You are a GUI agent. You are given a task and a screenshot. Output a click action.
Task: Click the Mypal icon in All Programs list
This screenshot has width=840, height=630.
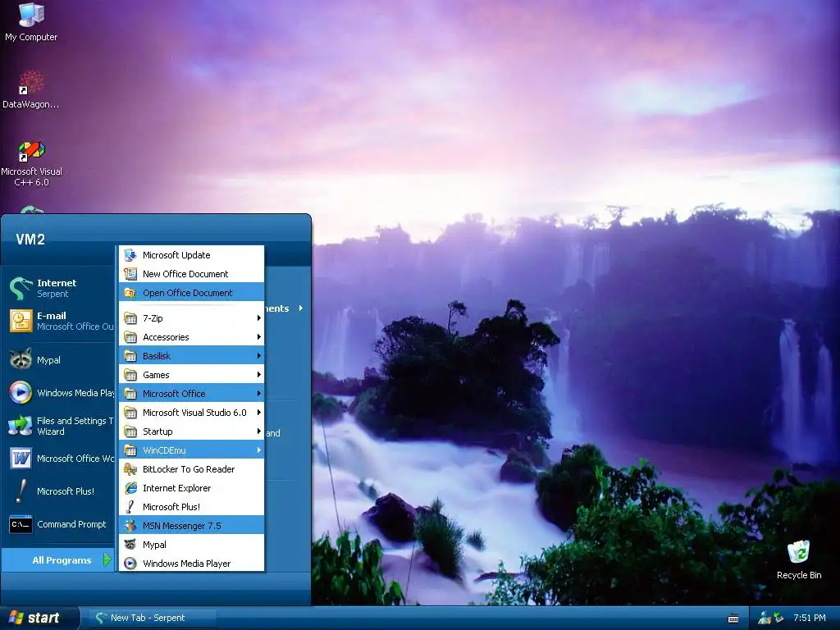click(130, 545)
